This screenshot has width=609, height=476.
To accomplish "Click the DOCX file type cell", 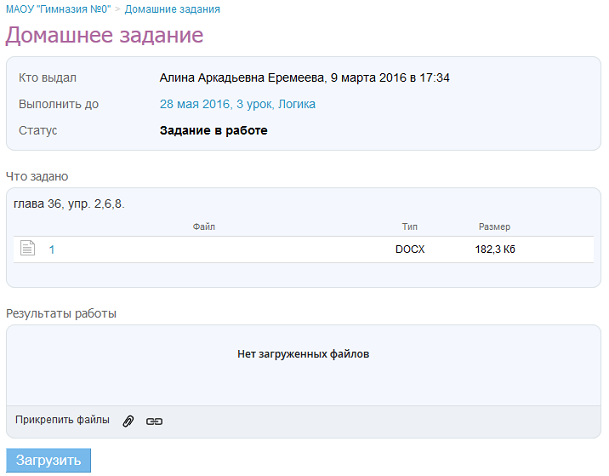I will (x=410, y=250).
